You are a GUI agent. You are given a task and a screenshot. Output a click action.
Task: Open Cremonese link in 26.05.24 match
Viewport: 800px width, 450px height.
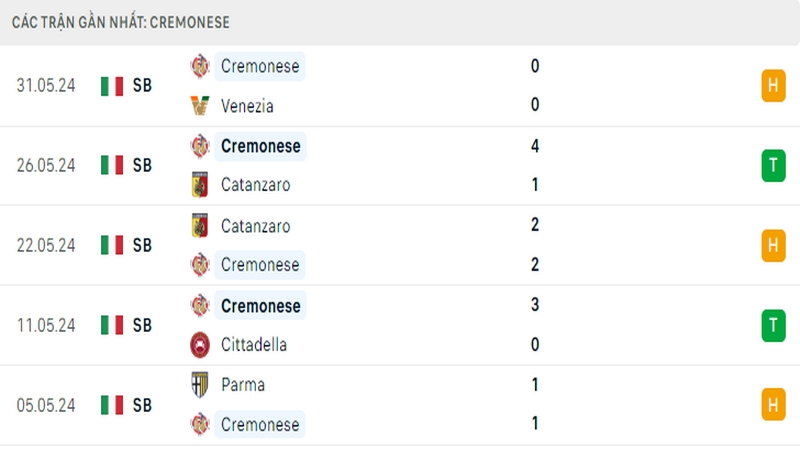click(261, 146)
